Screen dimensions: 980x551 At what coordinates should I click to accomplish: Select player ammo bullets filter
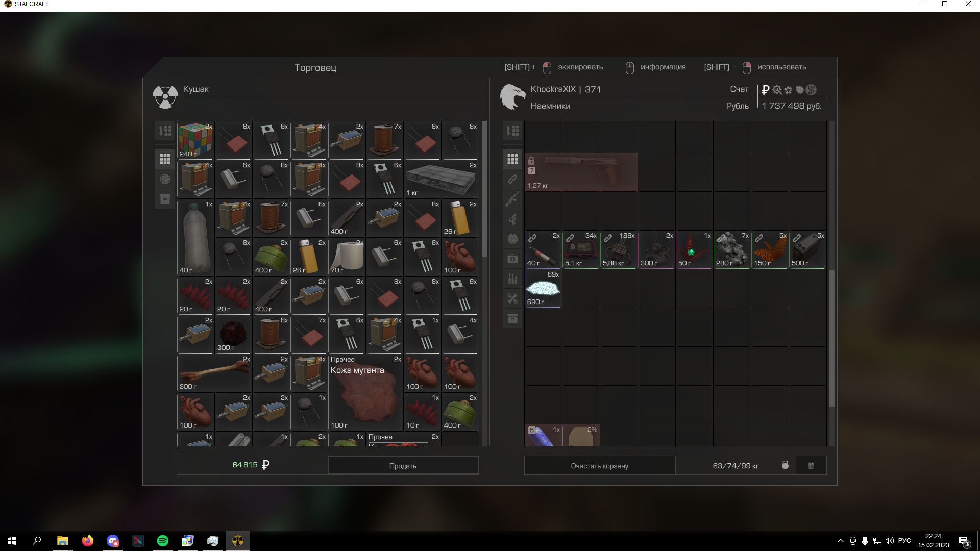coord(512,279)
